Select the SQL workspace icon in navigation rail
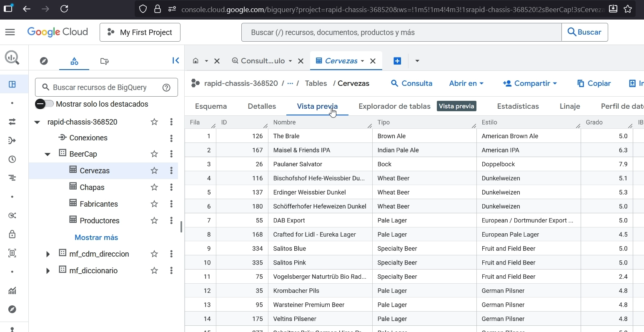Image resolution: width=644 pixels, height=332 pixels. pyautogui.click(x=12, y=84)
